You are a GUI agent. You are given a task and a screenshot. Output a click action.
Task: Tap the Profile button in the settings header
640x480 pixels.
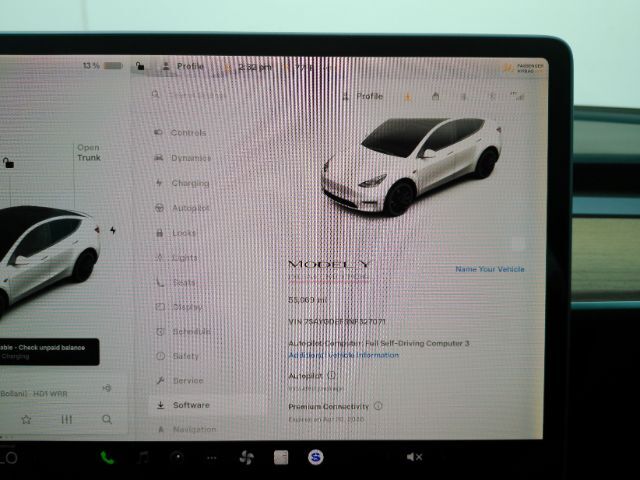[x=363, y=96]
